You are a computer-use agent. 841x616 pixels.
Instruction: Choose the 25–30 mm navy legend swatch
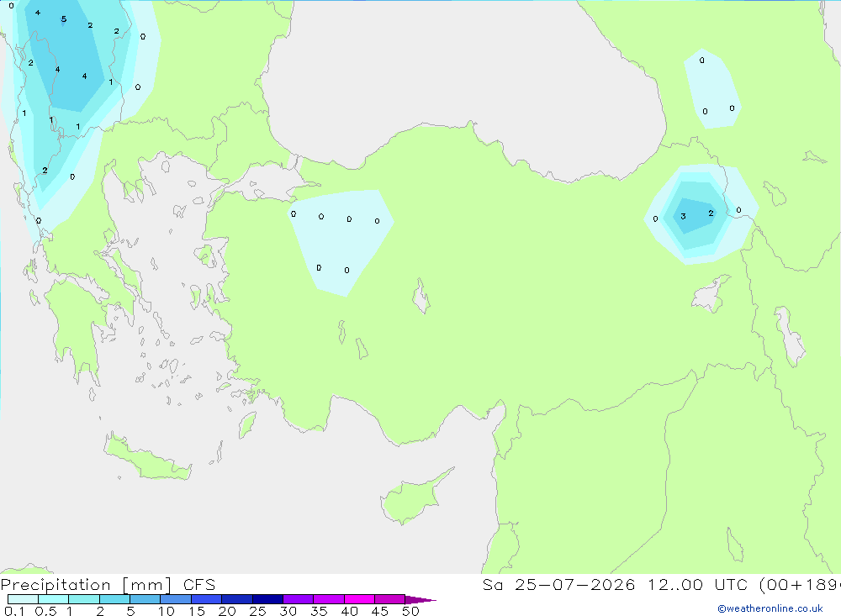(x=267, y=599)
